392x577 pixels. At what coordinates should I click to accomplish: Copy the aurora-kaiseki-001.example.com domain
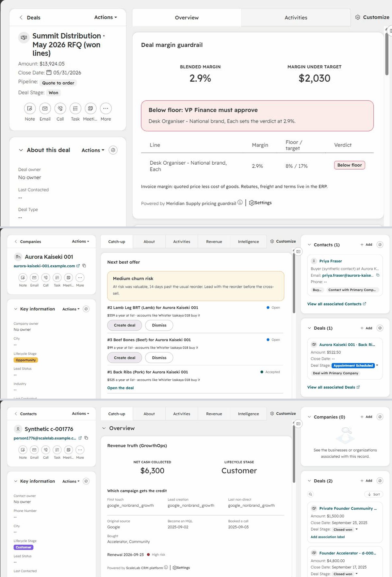[x=84, y=266]
